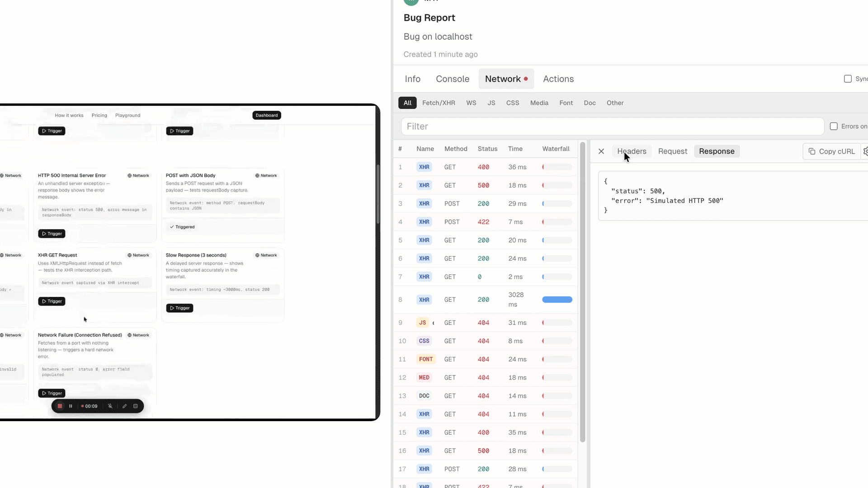This screenshot has width=868, height=488.
Task: Check the Errors only filter checkbox
Action: coord(834,126)
